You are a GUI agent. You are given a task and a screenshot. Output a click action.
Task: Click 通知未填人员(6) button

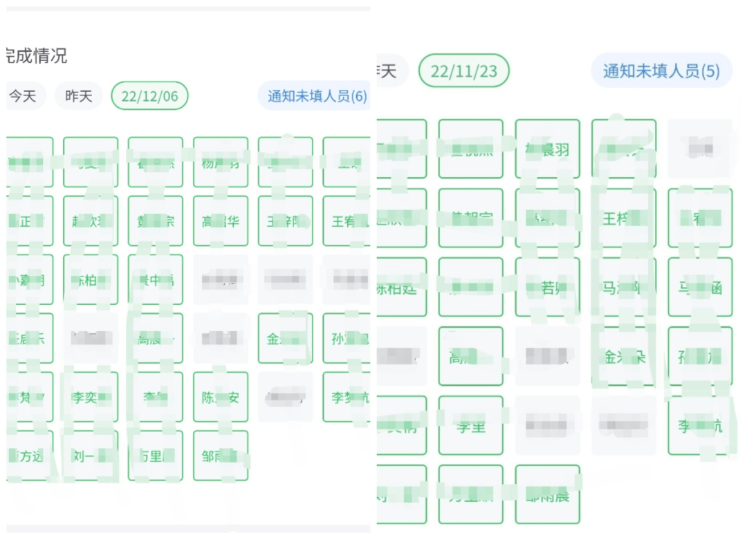(315, 96)
